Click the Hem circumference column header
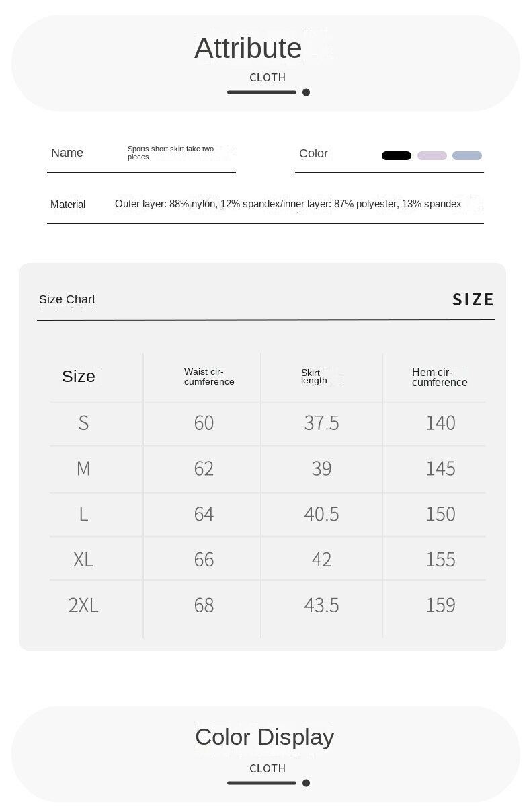The image size is (531, 812). click(440, 377)
